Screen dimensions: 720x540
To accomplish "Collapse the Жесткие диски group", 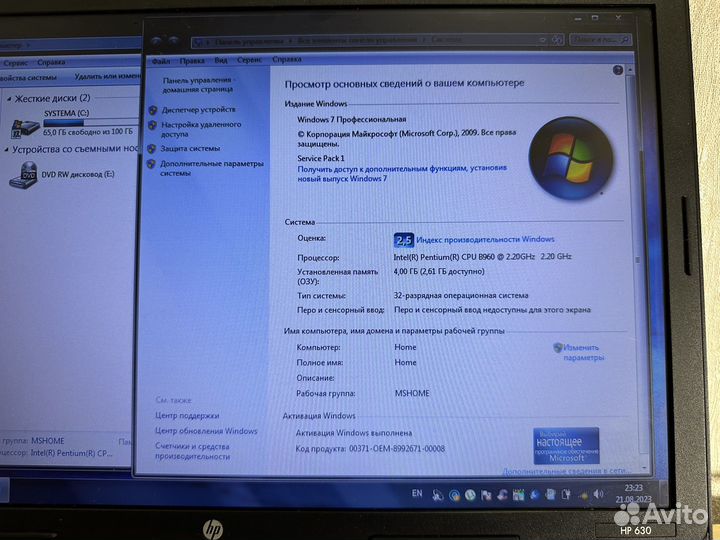I will point(9,99).
